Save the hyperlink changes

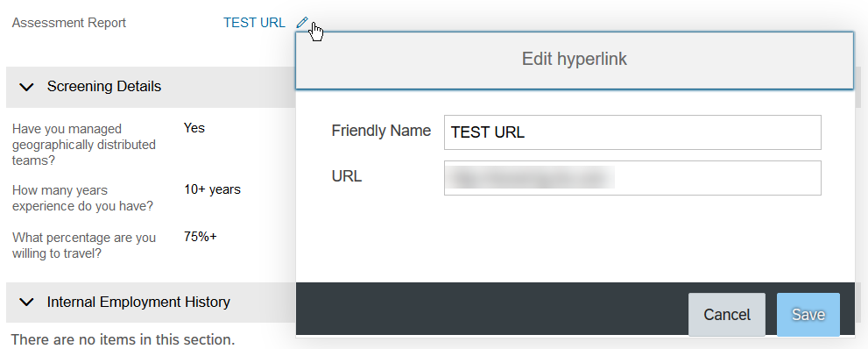808,315
